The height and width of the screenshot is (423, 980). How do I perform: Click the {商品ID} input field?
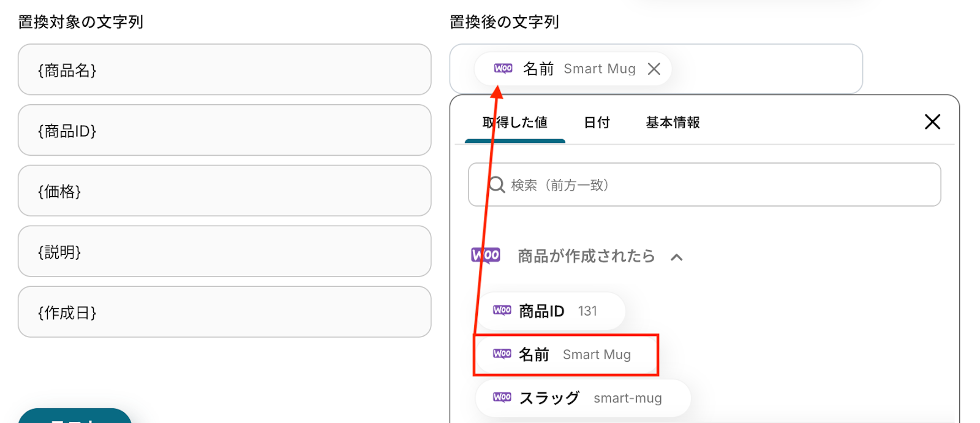tap(225, 130)
